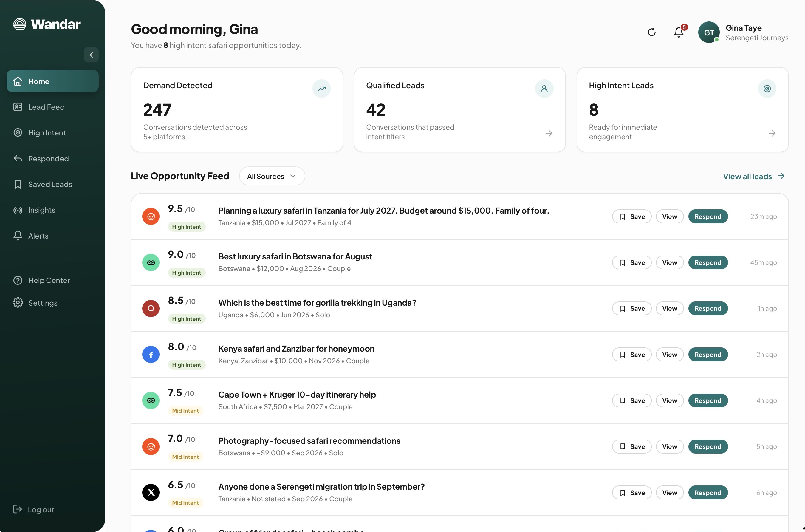Respond to the Photography-focused safari lead
This screenshot has height=532, width=805.
pos(708,446)
